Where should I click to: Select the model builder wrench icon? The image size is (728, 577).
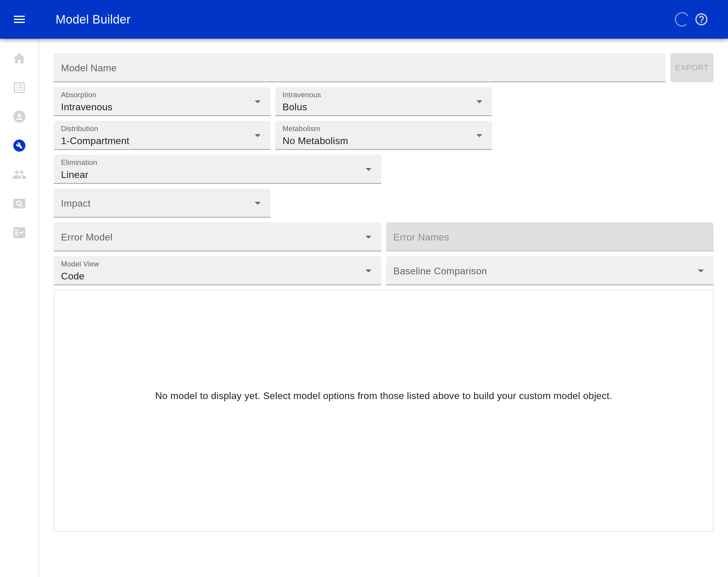(19, 146)
